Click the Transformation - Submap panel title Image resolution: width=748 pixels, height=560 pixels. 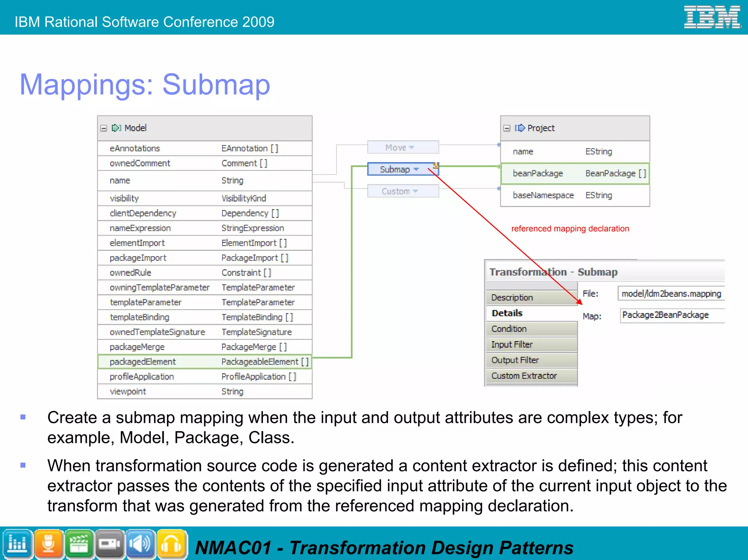(554, 272)
